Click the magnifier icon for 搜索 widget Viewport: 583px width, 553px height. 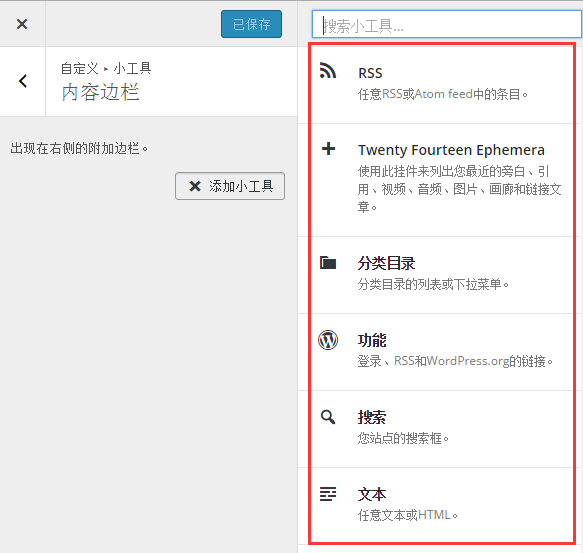328,417
